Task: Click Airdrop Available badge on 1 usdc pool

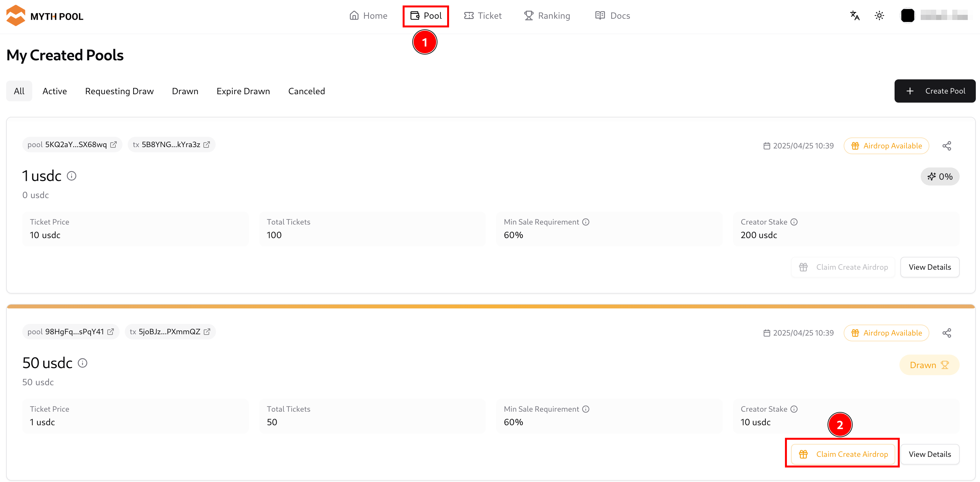Action: click(886, 146)
